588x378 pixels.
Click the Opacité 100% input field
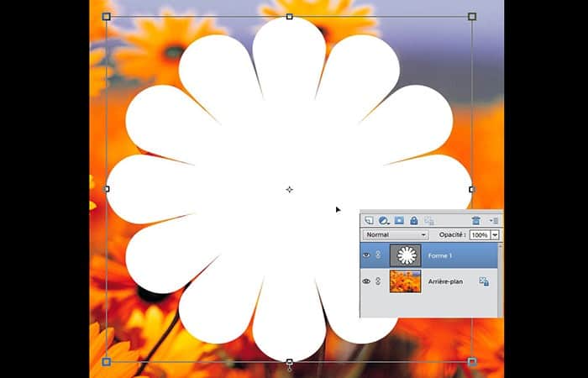coord(480,235)
